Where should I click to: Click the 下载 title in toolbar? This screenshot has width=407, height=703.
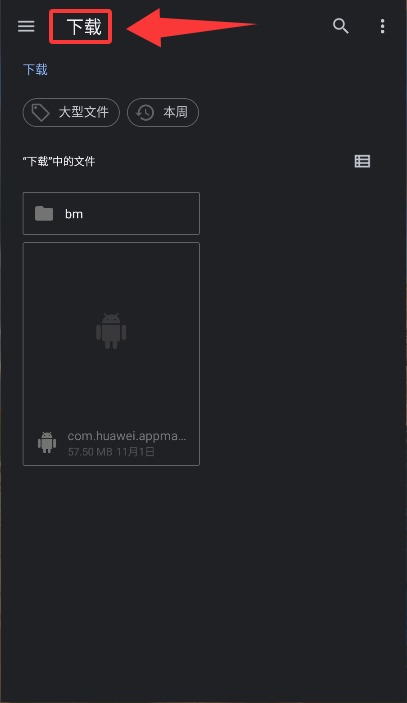click(x=84, y=27)
